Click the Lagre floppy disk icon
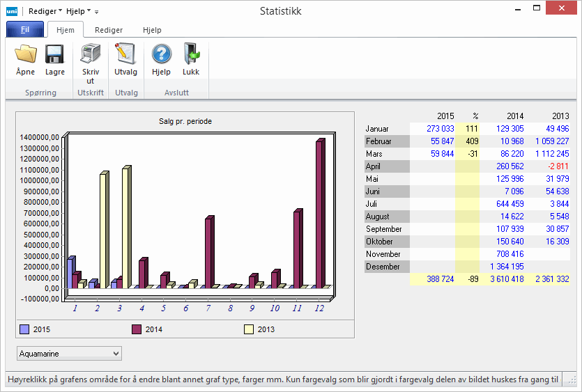This screenshot has height=392, width=582. click(55, 55)
